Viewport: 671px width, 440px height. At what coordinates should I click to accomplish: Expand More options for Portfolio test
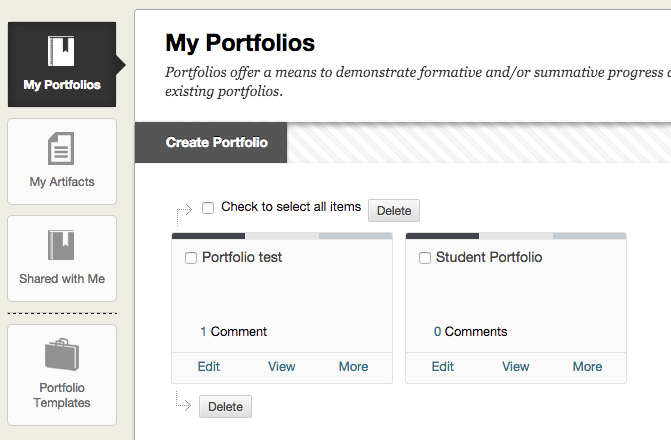click(x=353, y=366)
